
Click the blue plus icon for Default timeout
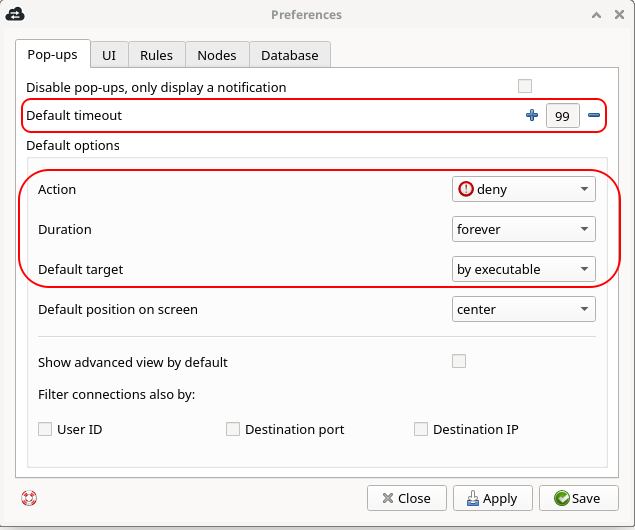click(532, 115)
